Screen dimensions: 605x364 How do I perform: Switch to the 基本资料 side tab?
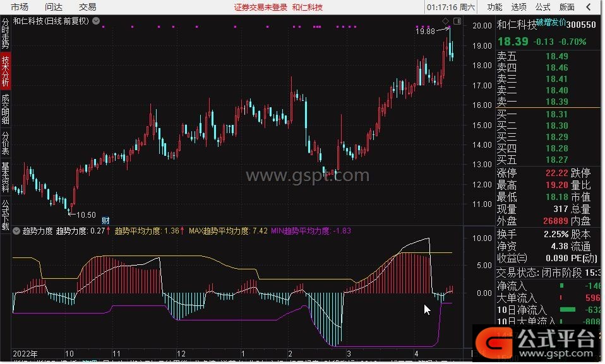6,177
